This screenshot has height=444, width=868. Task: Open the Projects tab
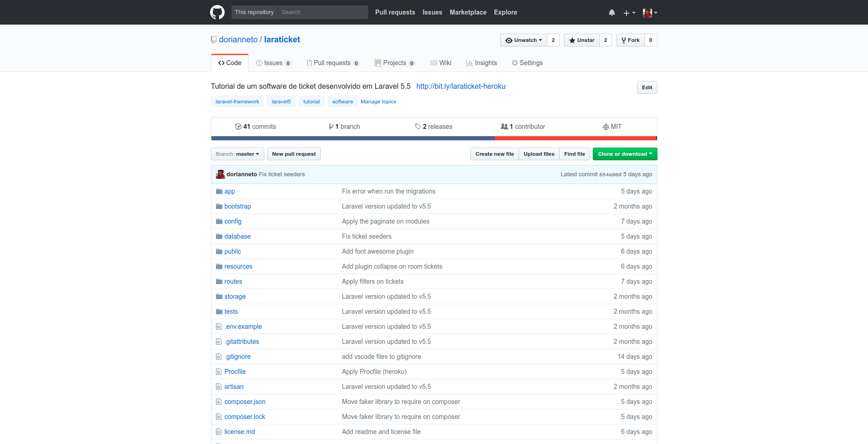pos(395,63)
